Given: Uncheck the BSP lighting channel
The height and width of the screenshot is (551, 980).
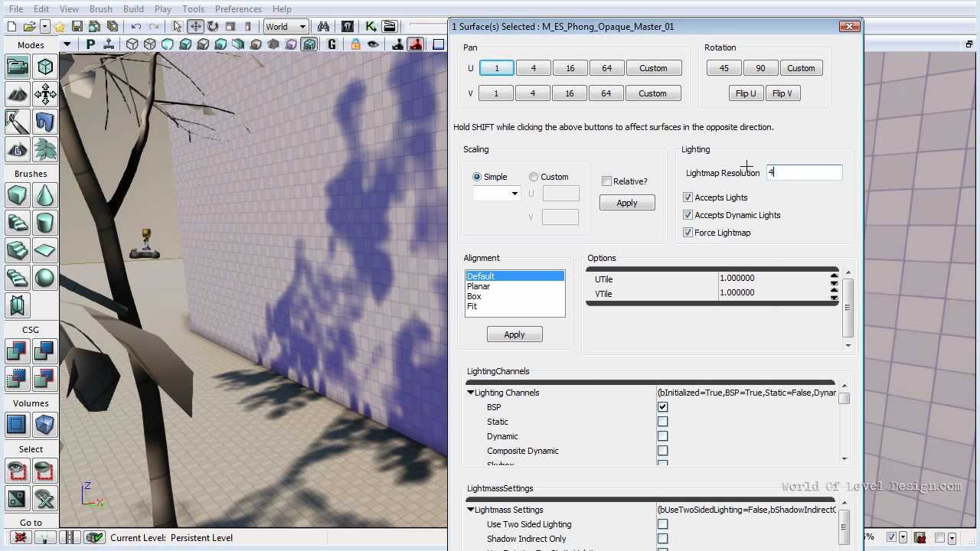Looking at the screenshot, I should (x=662, y=407).
